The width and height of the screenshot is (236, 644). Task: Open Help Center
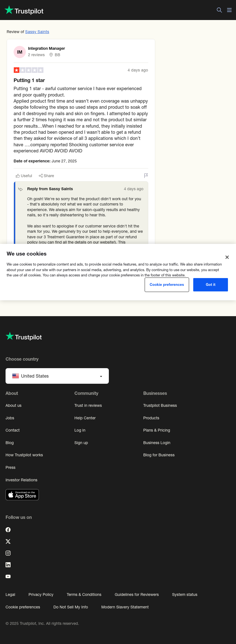pos(85,418)
